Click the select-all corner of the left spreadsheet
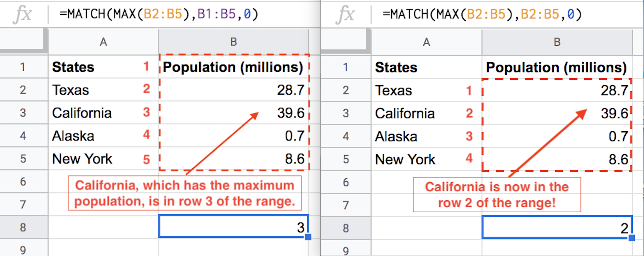The width and height of the screenshot is (644, 256). pyautogui.click(x=23, y=41)
